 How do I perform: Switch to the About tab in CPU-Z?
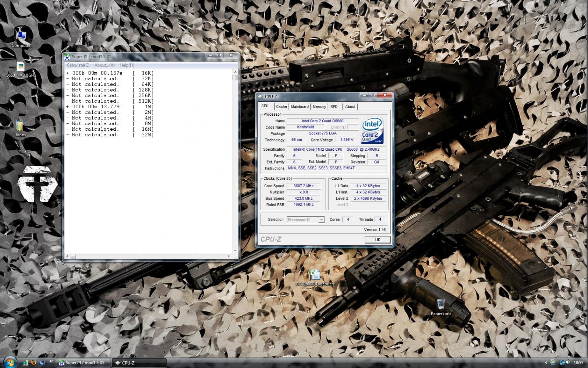(350, 106)
